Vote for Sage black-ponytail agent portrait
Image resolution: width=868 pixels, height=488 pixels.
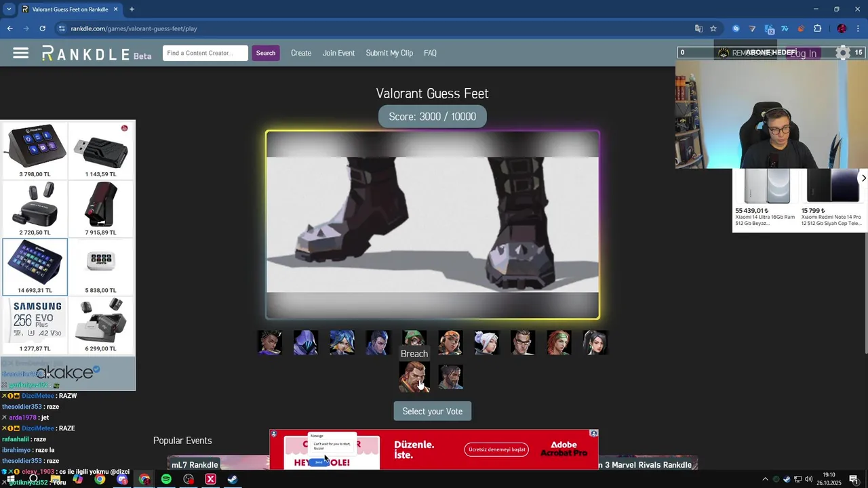[595, 342]
